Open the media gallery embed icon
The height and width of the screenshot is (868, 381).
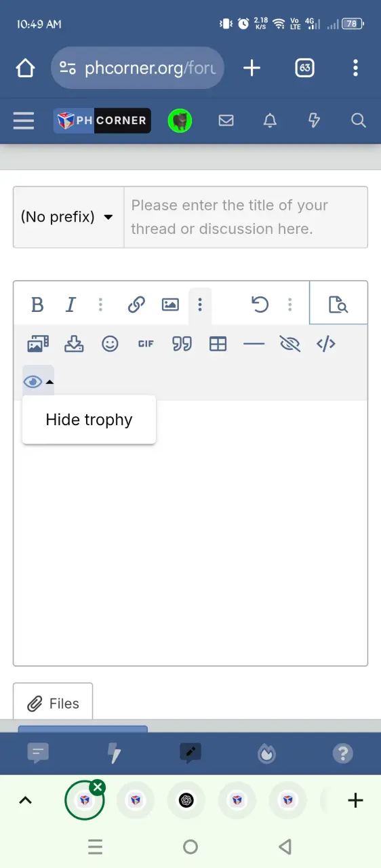tap(38, 344)
